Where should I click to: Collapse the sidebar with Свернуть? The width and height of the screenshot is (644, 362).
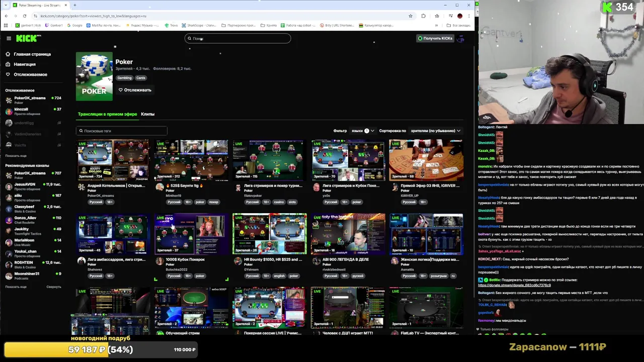click(54, 287)
